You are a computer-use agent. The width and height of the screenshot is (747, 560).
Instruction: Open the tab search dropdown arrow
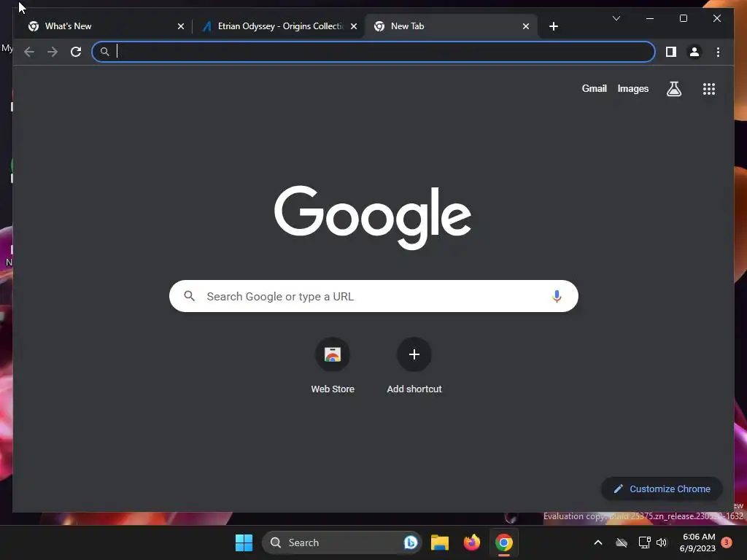616,18
